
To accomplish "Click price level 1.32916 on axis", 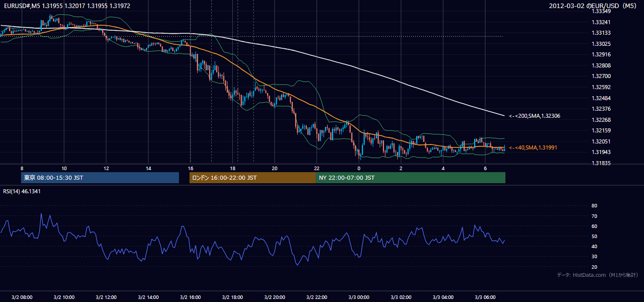I will tap(601, 54).
